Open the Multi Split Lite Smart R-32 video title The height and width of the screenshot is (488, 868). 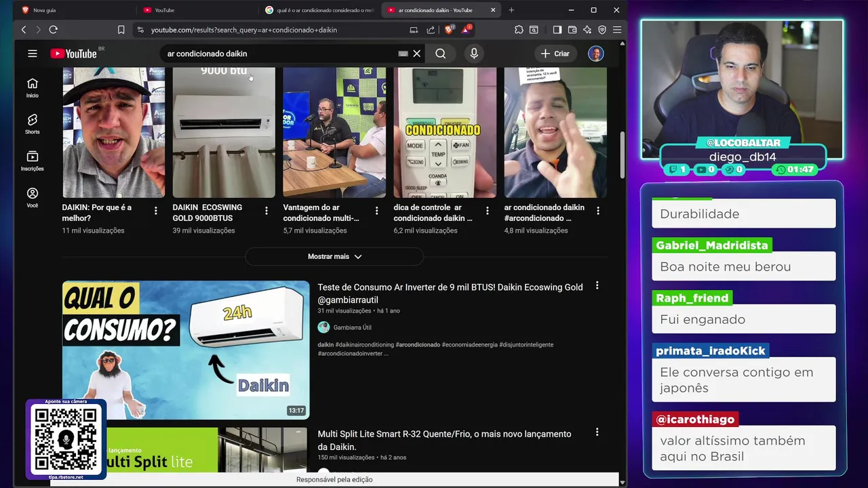(444, 440)
